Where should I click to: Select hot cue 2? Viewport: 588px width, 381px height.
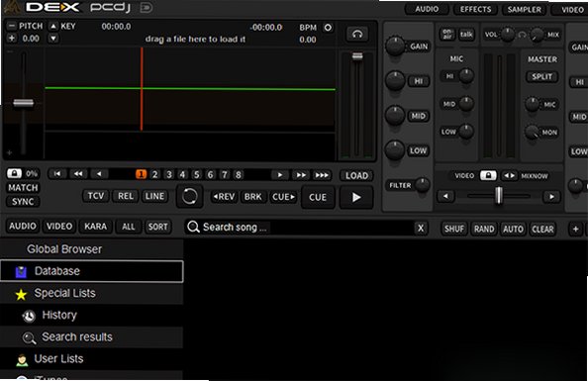154,174
